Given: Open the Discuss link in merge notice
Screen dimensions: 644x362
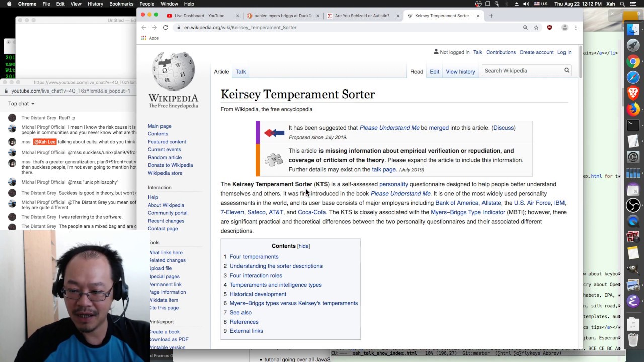Looking at the screenshot, I should click(503, 128).
